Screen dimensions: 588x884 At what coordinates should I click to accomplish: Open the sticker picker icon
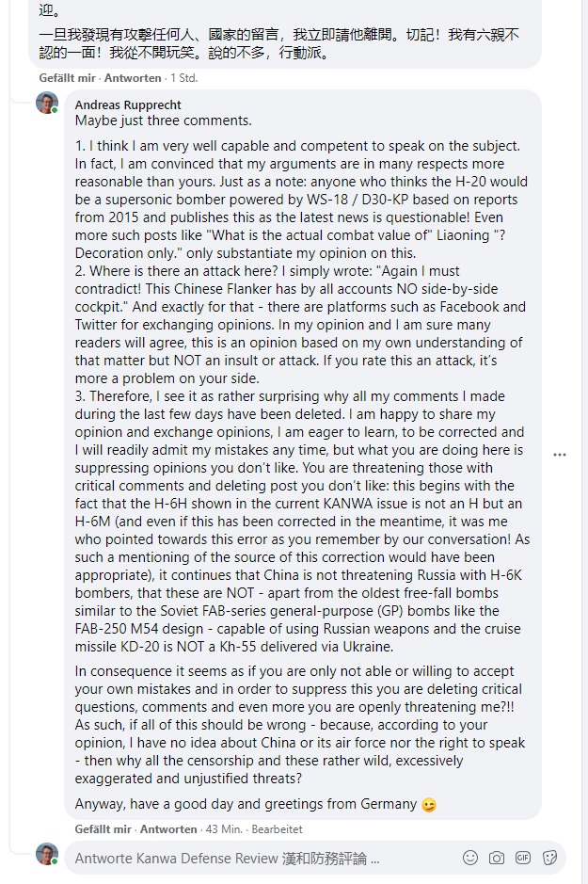(549, 858)
